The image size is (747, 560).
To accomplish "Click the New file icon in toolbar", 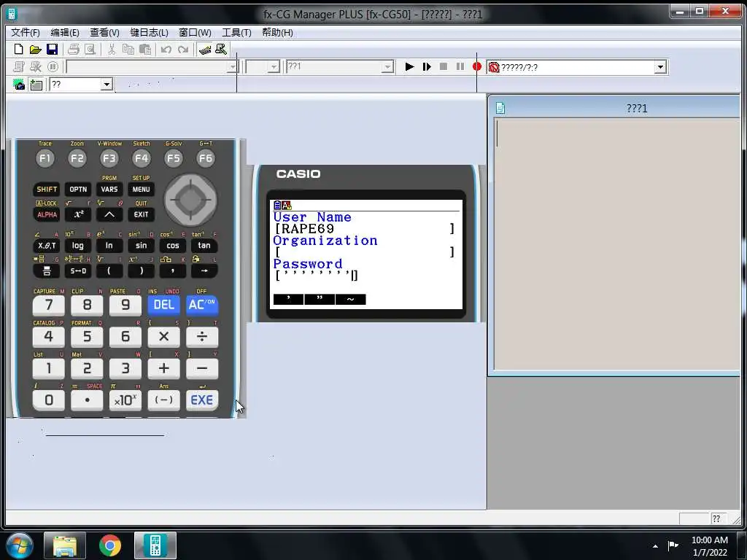I will (x=18, y=49).
